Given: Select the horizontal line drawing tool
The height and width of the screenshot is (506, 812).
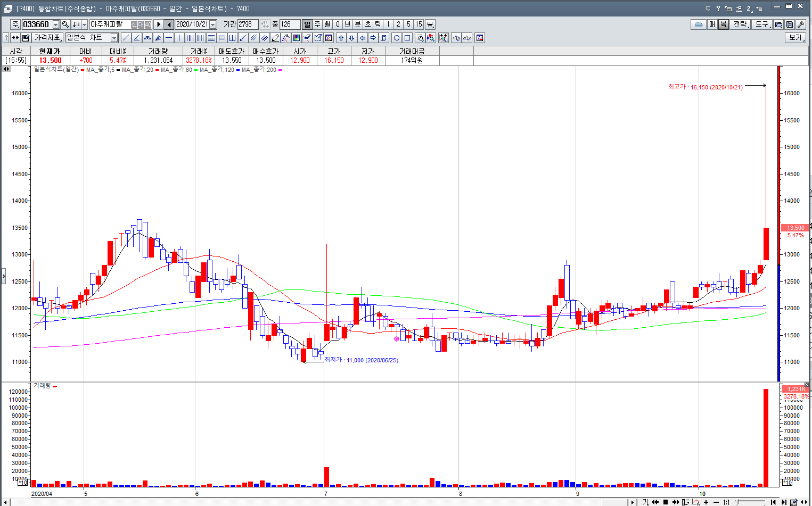Looking at the screenshot, I should click(x=169, y=38).
